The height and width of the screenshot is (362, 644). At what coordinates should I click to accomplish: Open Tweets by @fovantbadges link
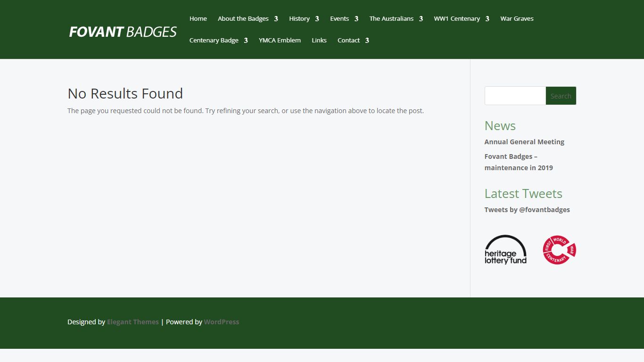point(527,210)
